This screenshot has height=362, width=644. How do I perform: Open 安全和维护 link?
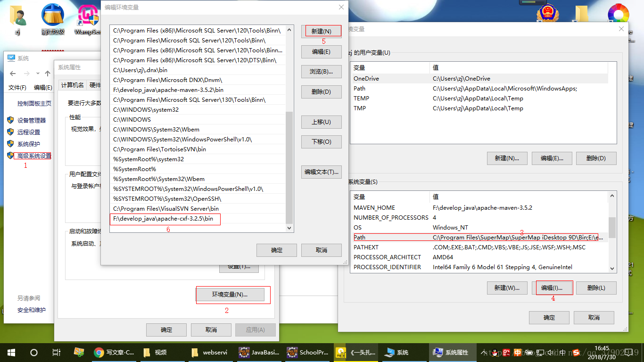(x=32, y=310)
